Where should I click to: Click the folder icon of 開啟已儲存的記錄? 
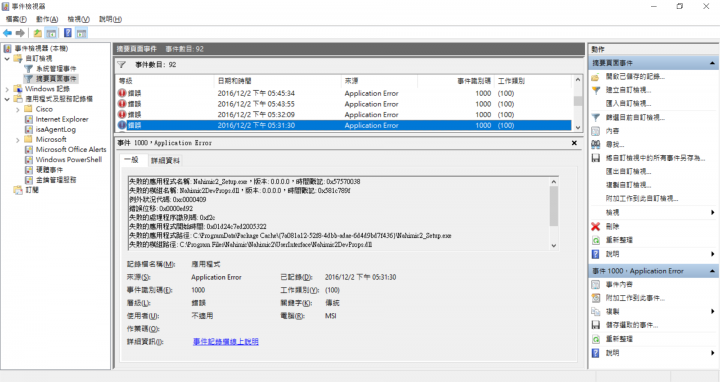[596, 77]
